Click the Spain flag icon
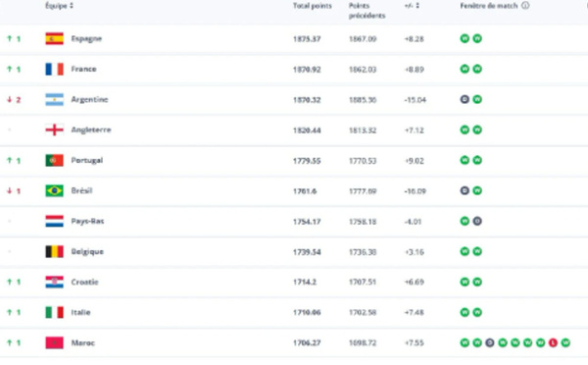Viewport: 588px width, 365px height. 54,38
